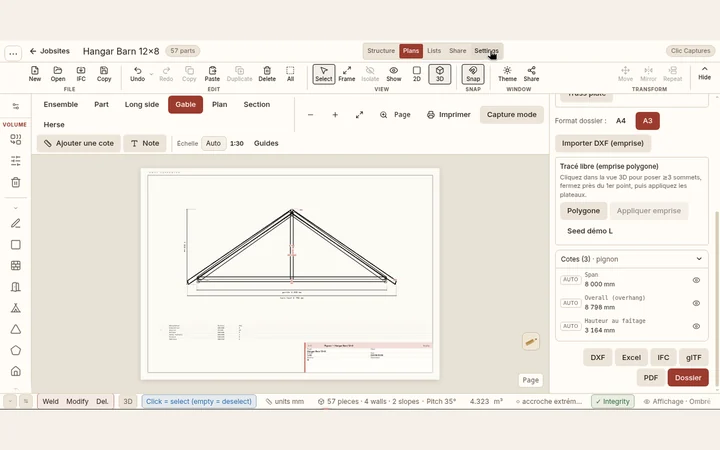
Task: Click Importer DXF (emprise) button
Action: point(603,143)
